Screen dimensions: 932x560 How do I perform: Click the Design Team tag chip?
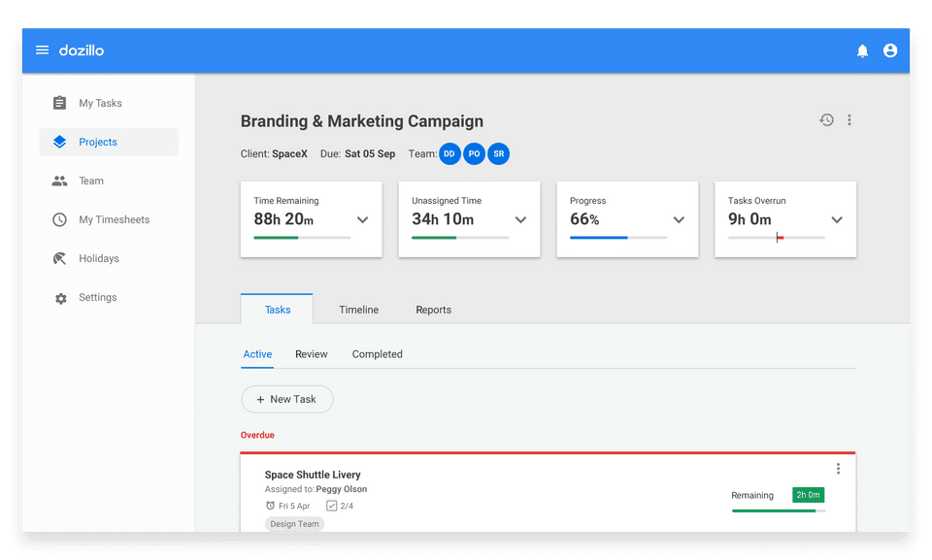(x=294, y=524)
